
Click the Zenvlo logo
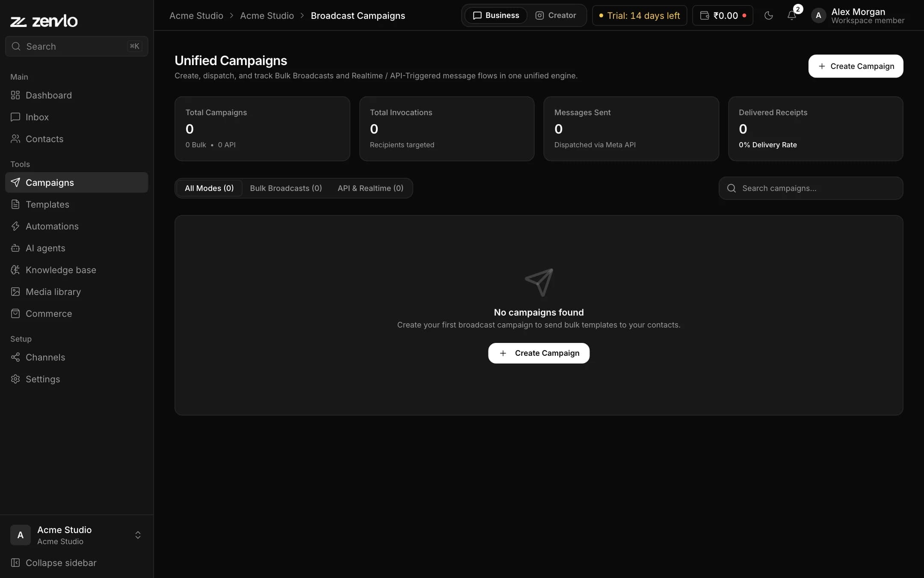point(44,21)
